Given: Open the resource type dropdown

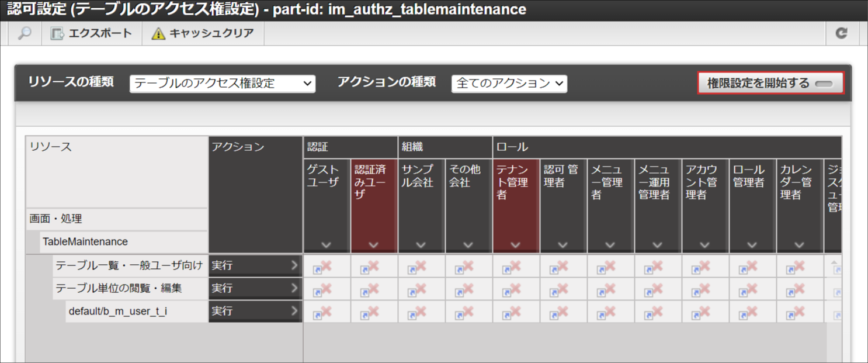Looking at the screenshot, I should tap(223, 84).
